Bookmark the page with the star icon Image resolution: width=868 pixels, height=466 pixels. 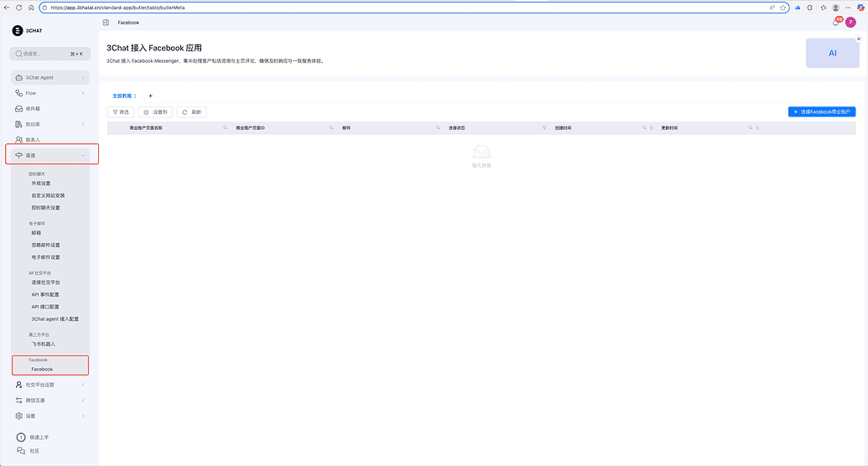click(782, 8)
